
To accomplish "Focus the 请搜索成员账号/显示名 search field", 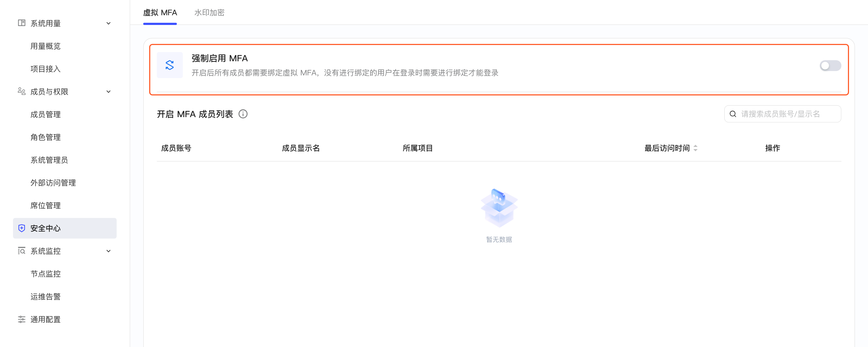I will click(x=782, y=114).
